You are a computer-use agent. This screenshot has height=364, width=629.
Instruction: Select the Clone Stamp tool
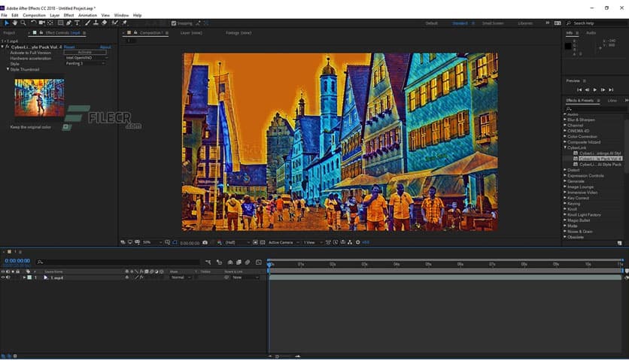point(96,23)
